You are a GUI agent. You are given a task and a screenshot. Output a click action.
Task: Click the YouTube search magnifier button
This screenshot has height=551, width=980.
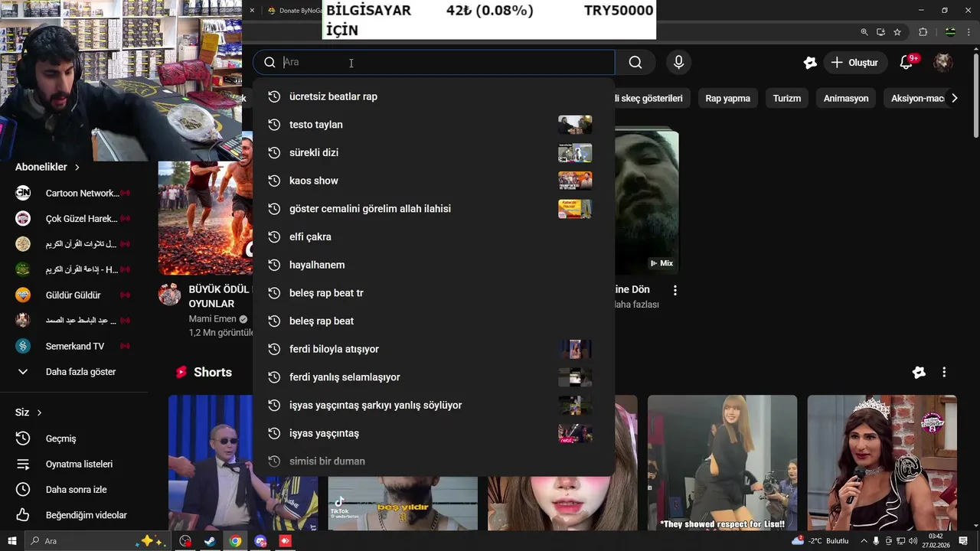click(x=635, y=63)
